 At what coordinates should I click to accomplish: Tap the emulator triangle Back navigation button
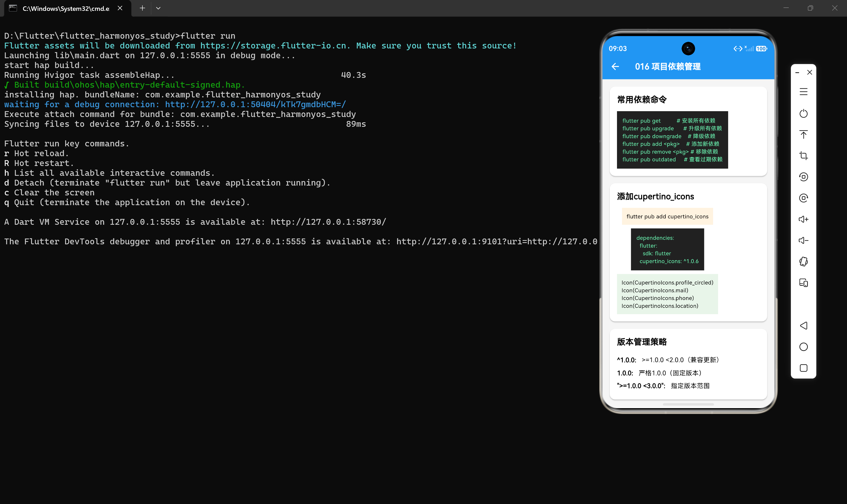pyautogui.click(x=803, y=326)
